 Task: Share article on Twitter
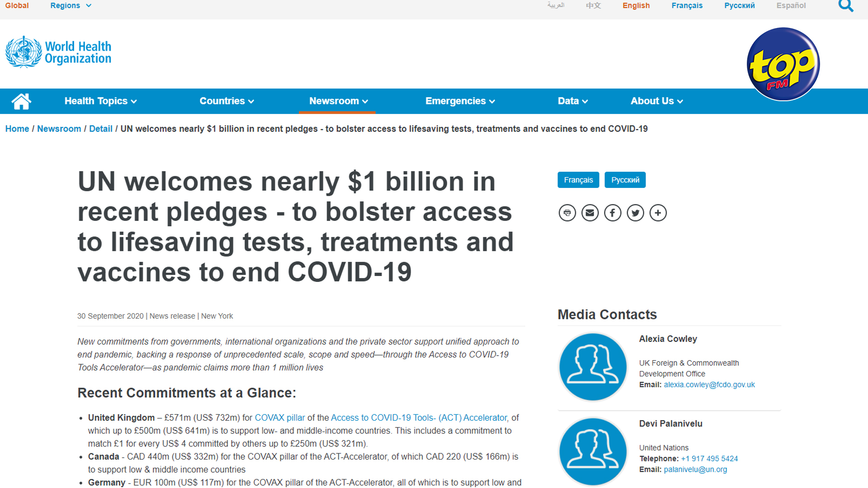point(635,213)
